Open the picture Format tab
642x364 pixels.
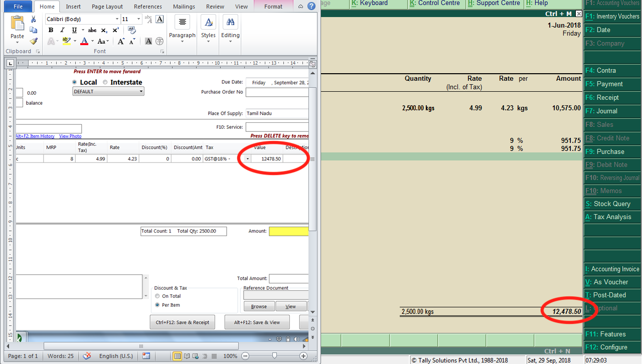click(273, 7)
